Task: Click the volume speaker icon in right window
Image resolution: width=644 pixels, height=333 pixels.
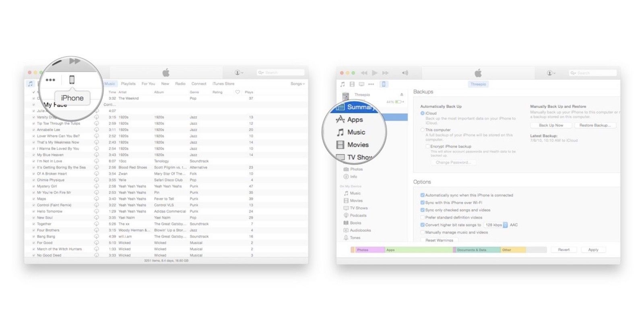Action: tap(405, 73)
